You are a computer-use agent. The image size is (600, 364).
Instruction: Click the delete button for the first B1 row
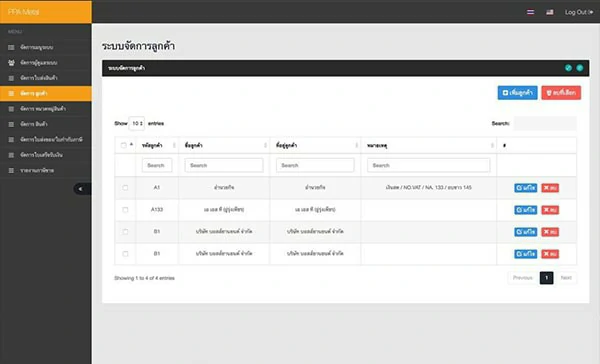550,232
